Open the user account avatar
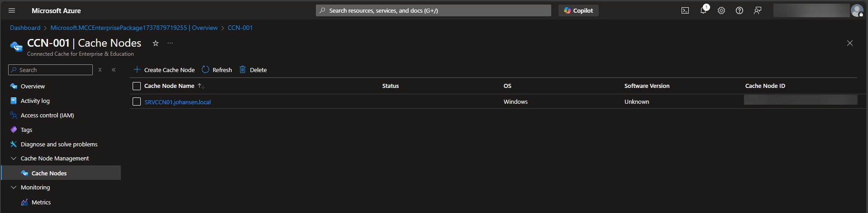868x213 pixels. (857, 10)
